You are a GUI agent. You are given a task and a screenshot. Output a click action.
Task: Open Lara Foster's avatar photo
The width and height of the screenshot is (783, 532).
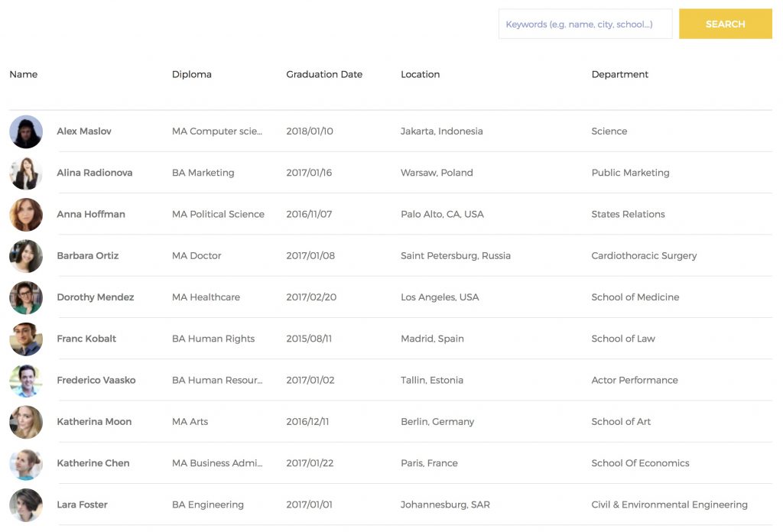coord(26,505)
